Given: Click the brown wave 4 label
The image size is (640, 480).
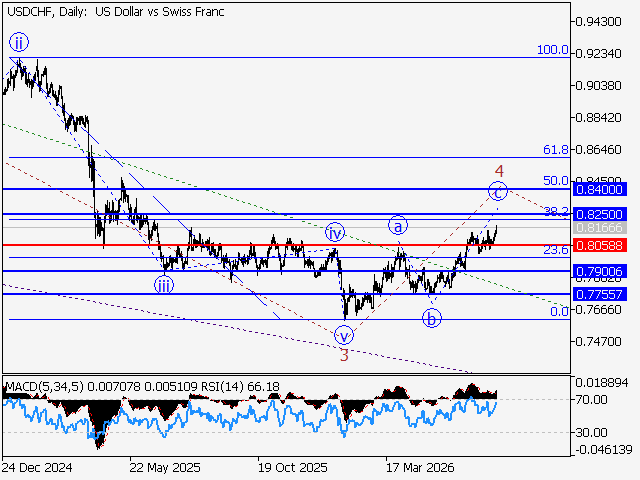Looking at the screenshot, I should click(x=499, y=171).
